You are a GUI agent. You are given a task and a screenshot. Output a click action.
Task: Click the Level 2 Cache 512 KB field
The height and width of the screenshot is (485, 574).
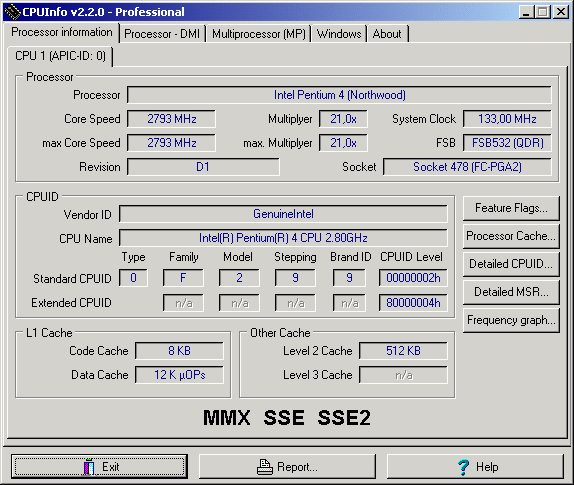[x=403, y=351]
